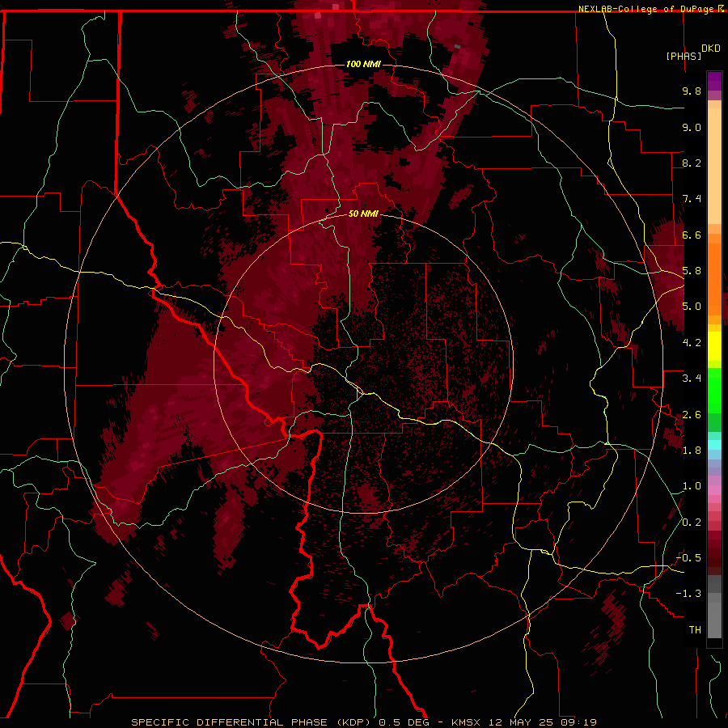The height and width of the screenshot is (728, 728).
Task: Select the 5.0 legend value
Action: coord(692,307)
